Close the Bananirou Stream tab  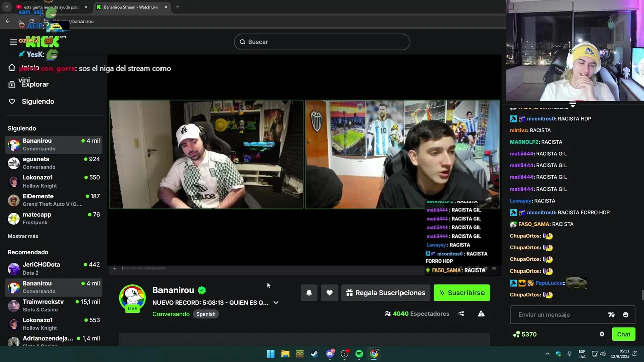point(166,7)
